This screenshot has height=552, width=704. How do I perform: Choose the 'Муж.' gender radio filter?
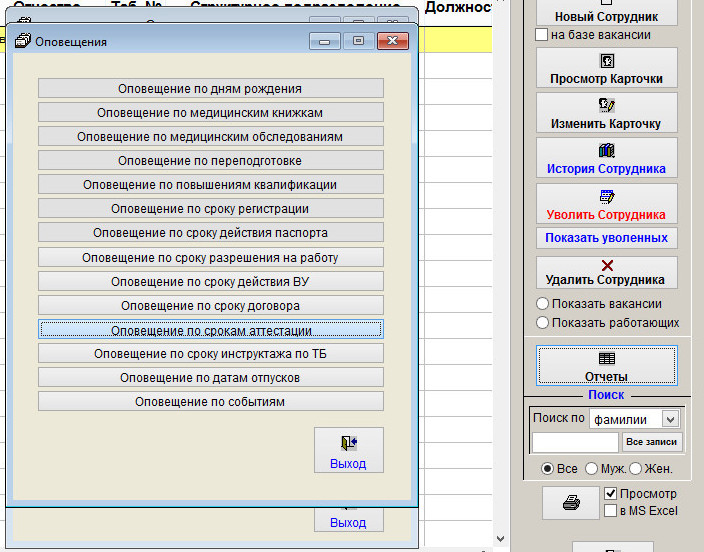pos(592,469)
